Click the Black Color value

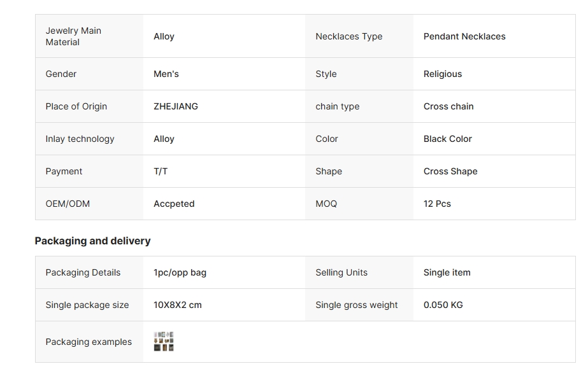[447, 139]
